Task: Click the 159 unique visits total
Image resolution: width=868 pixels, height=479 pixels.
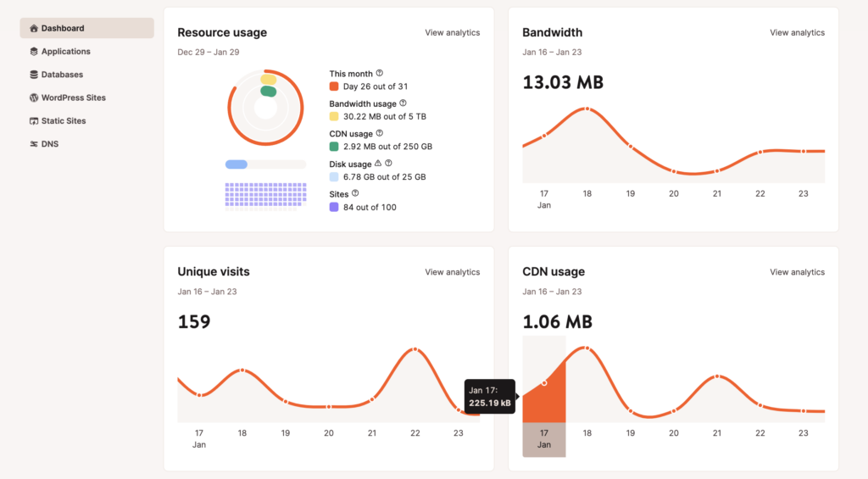Action: (194, 321)
